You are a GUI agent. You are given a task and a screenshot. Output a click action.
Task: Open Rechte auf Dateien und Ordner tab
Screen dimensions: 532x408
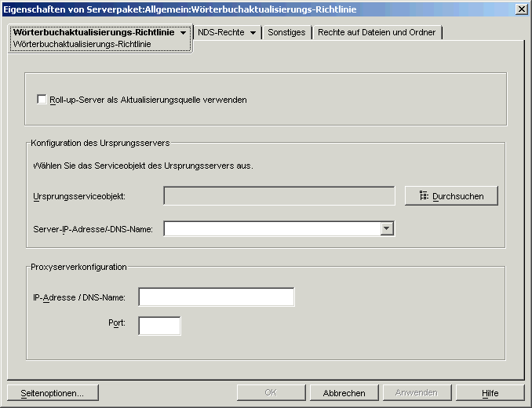[x=377, y=32]
